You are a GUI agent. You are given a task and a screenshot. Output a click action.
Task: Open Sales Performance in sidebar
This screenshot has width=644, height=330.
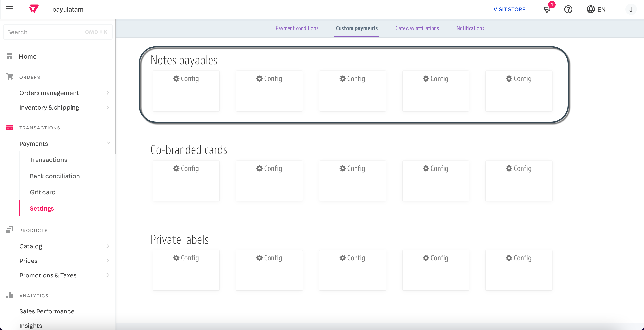pos(47,311)
